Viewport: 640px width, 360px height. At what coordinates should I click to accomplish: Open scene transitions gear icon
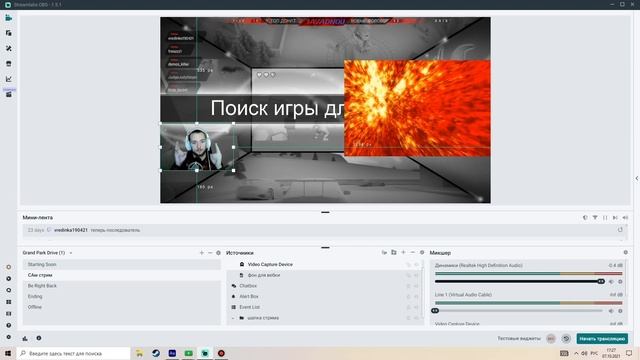[x=218, y=253]
